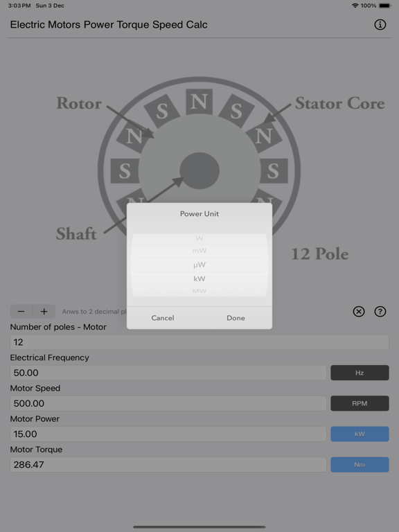Cancel the Power Unit picker
The image size is (399, 532).
[x=163, y=318]
